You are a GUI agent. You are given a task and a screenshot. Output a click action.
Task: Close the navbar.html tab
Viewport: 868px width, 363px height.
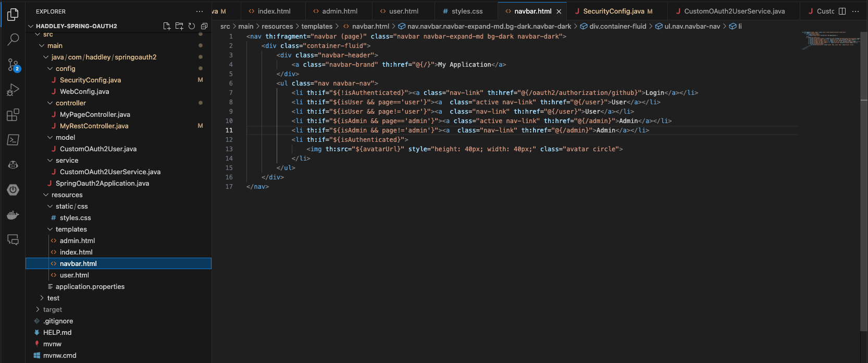tap(559, 11)
